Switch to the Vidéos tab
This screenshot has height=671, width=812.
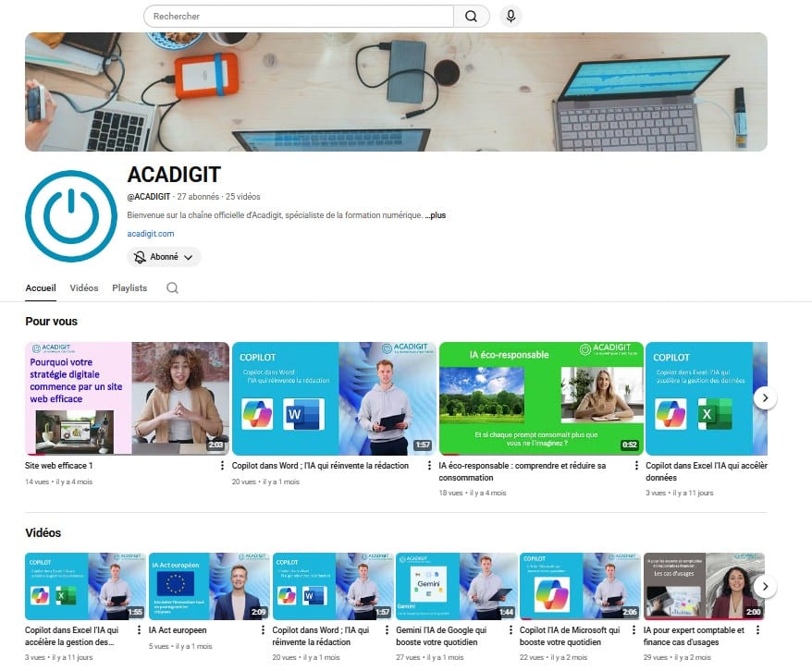(x=84, y=288)
